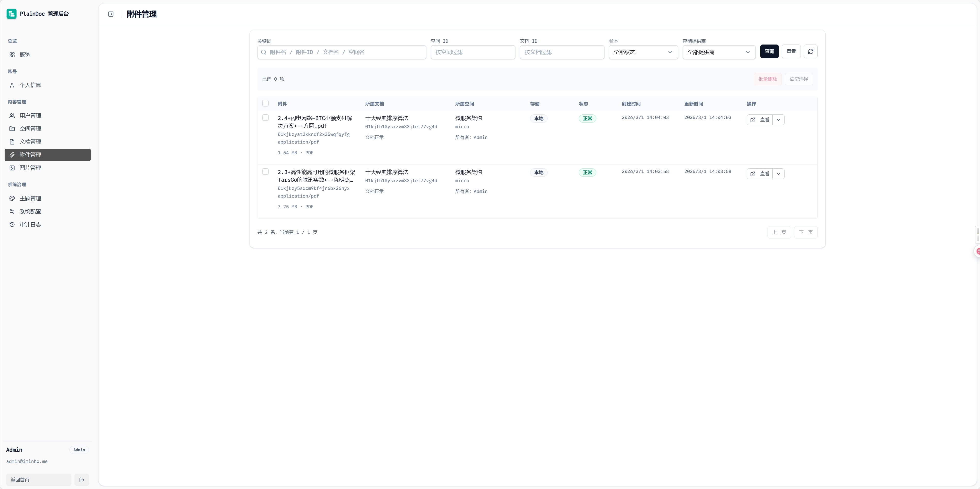980x489 pixels.
Task: Click the 返回首页 button
Action: point(38,480)
